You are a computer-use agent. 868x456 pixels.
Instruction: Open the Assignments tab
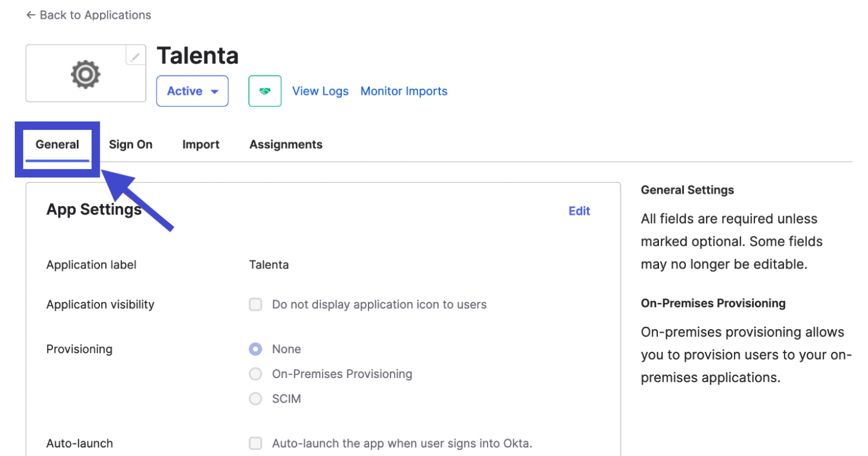click(286, 145)
